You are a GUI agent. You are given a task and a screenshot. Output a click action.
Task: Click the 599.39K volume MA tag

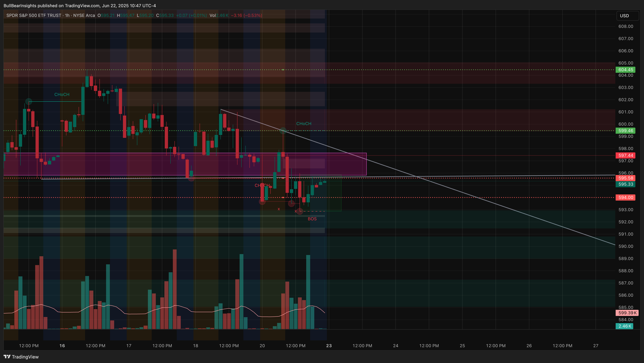(627, 313)
